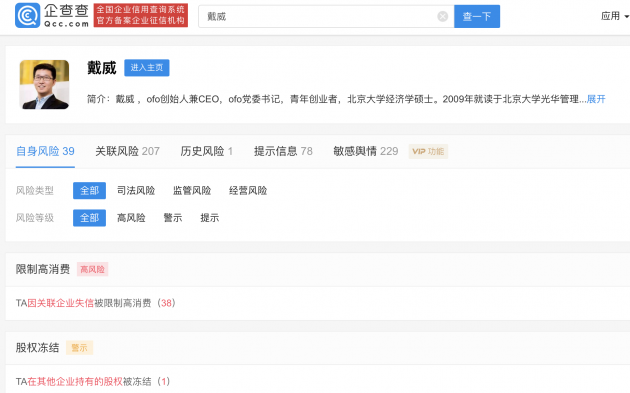
Task: Click the 企查查 brand name text
Action: click(x=66, y=11)
